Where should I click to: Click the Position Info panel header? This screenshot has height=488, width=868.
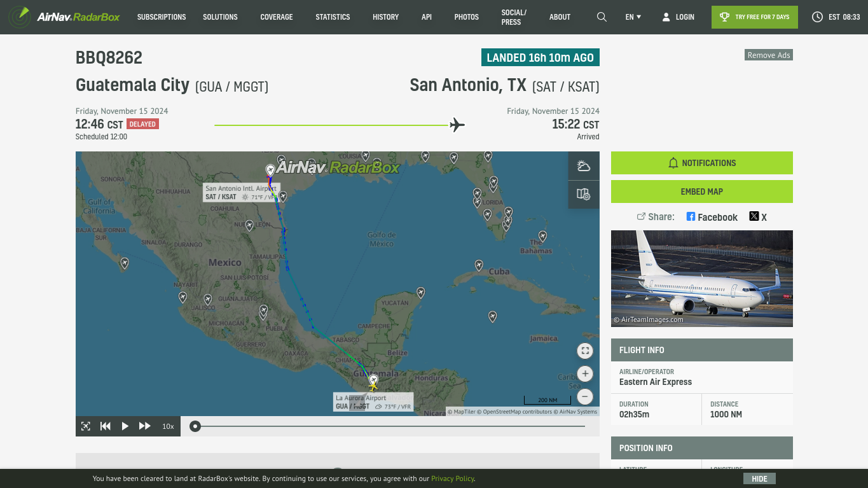click(x=702, y=448)
